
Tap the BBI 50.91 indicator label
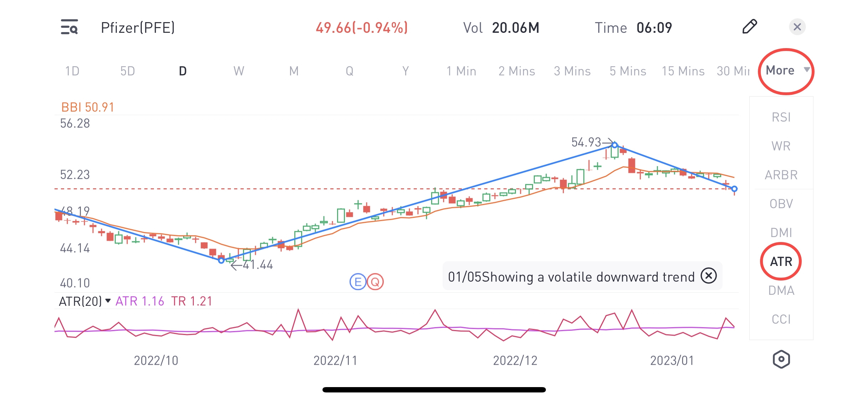(88, 107)
